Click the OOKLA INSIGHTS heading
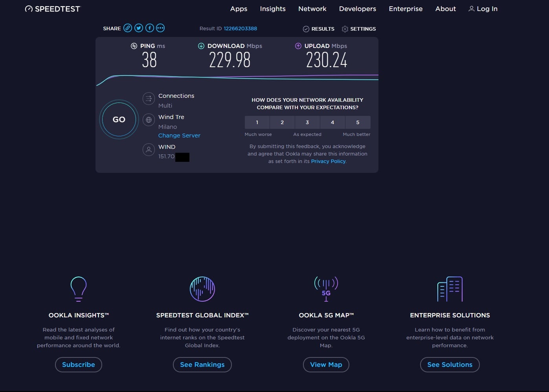 pos(79,315)
